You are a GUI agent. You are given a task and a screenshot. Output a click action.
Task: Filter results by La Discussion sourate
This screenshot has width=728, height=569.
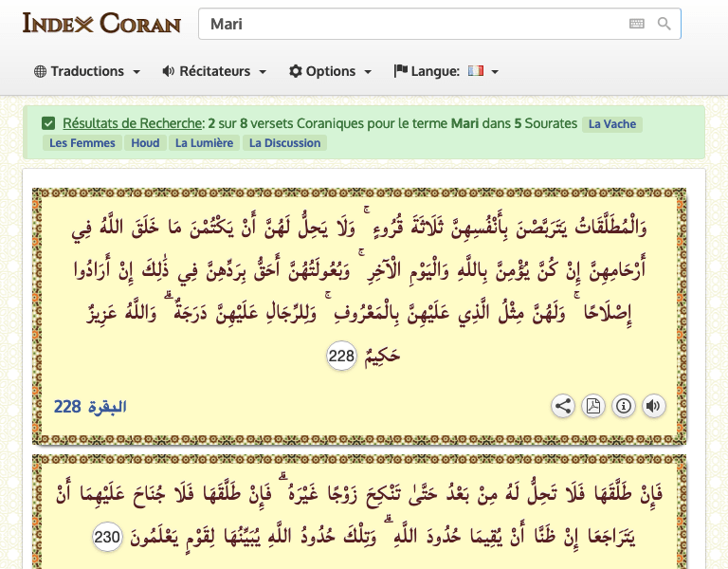(285, 143)
